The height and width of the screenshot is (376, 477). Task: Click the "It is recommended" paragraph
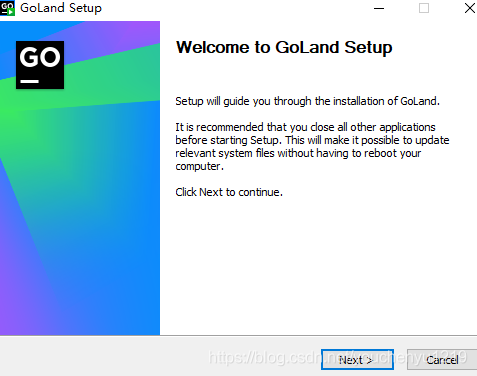tap(312, 146)
